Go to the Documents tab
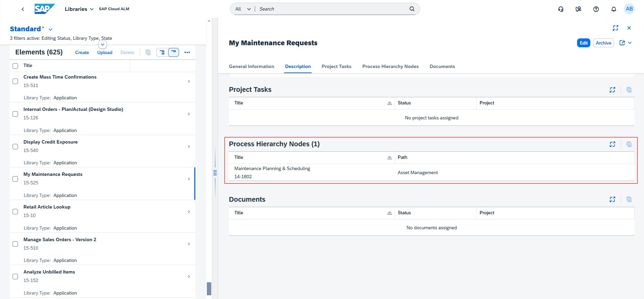The height and width of the screenshot is (299, 644). (442, 67)
